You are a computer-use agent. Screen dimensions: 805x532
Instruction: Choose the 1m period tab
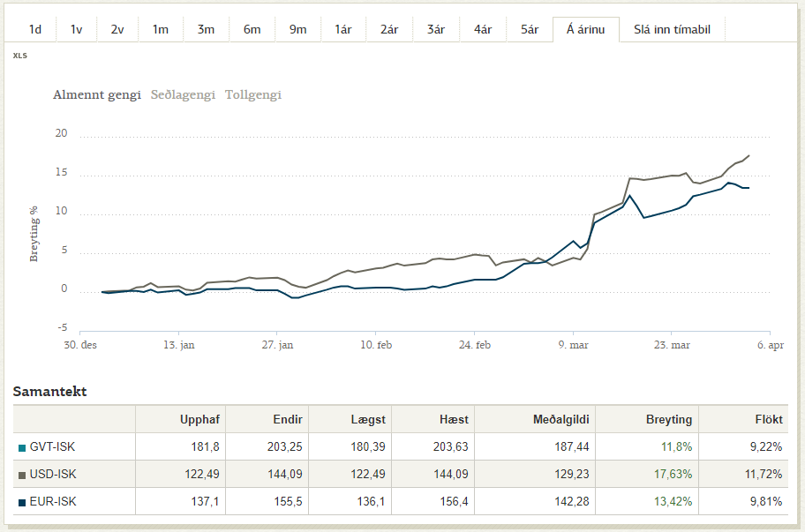coord(160,29)
